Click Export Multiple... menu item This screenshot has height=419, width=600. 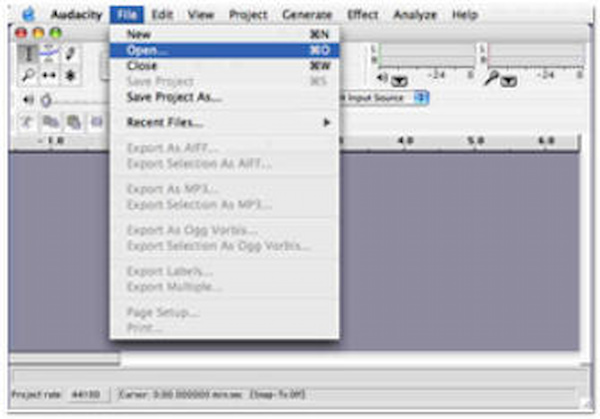pyautogui.click(x=224, y=287)
